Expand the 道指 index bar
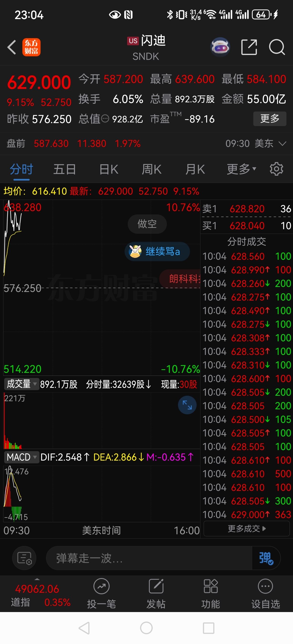Viewport: 293px width, 644px height. (37, 579)
